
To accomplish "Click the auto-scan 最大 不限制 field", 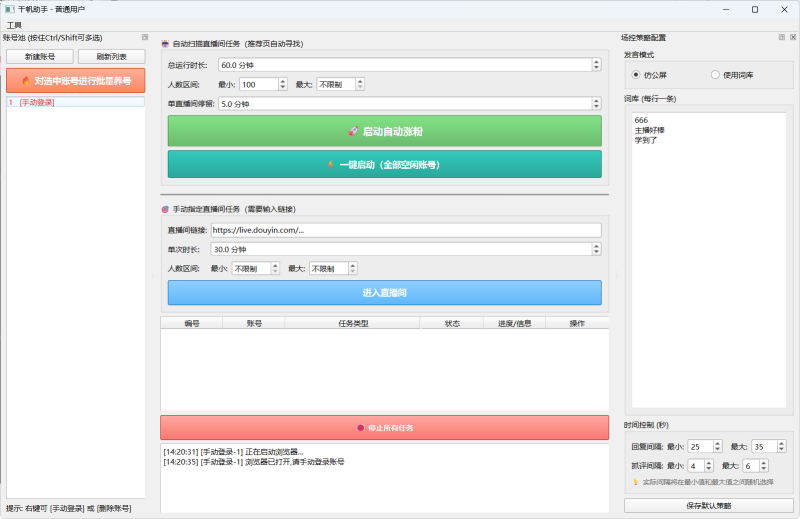I will coord(336,85).
